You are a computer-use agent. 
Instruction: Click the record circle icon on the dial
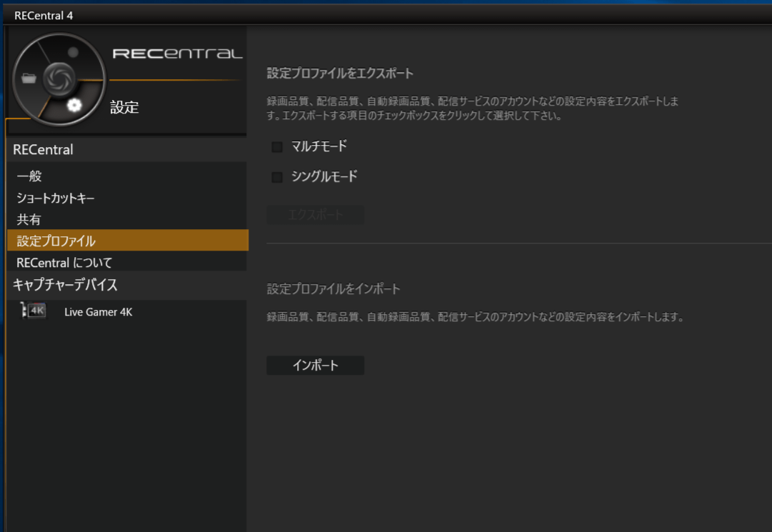pyautogui.click(x=73, y=52)
